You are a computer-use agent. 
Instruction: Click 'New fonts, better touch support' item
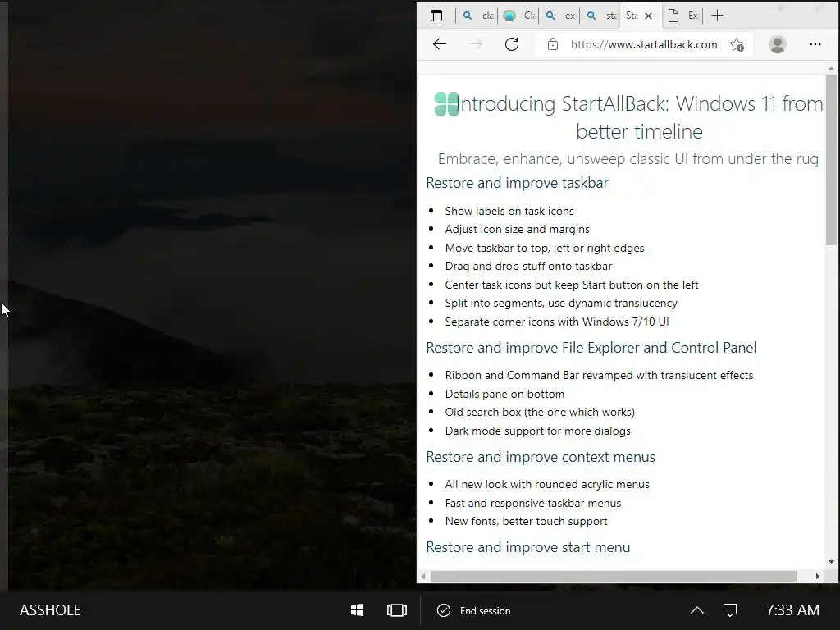pos(526,521)
